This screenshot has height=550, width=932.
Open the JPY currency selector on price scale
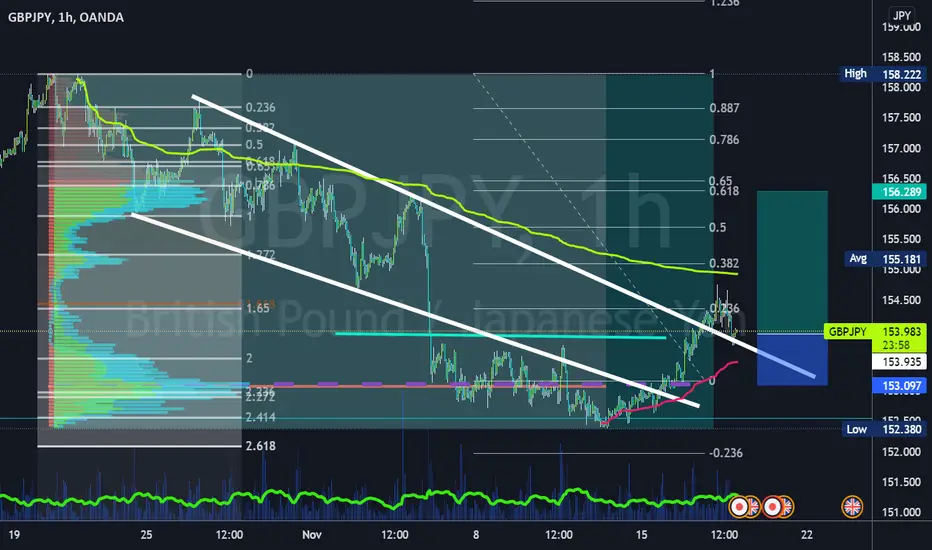coord(902,15)
